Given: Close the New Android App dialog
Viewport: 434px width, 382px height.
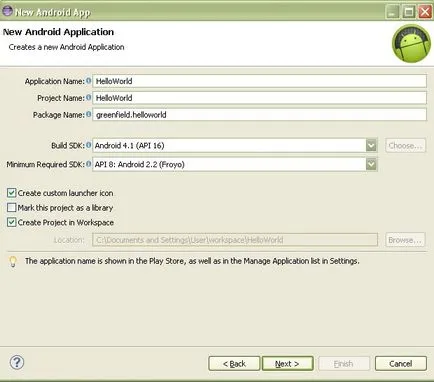Looking at the screenshot, I should tap(425, 12).
